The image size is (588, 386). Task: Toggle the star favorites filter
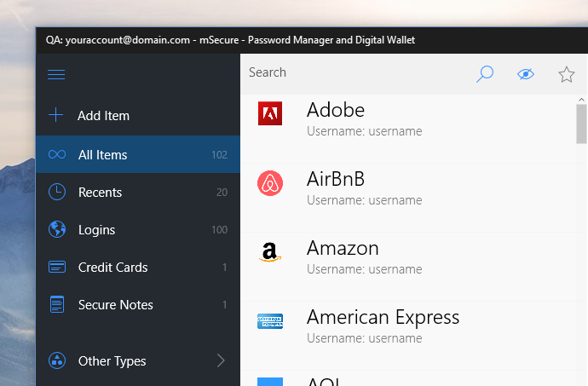tap(566, 74)
